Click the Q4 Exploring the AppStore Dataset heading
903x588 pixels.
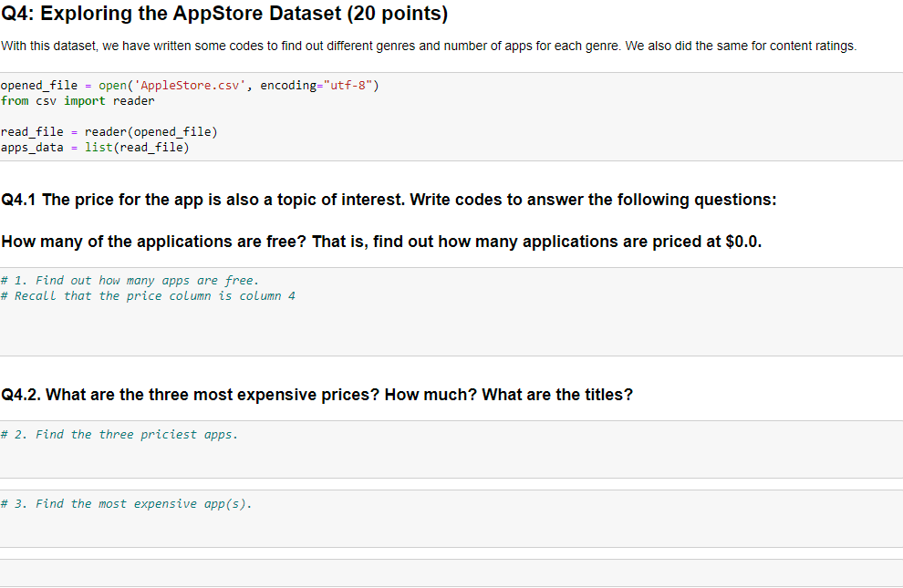coord(224,14)
